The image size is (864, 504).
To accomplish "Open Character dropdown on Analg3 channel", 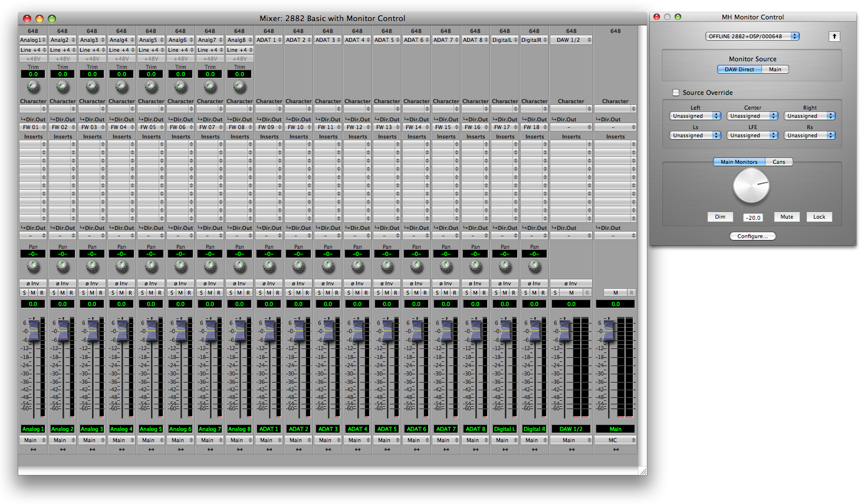I will tap(92, 109).
